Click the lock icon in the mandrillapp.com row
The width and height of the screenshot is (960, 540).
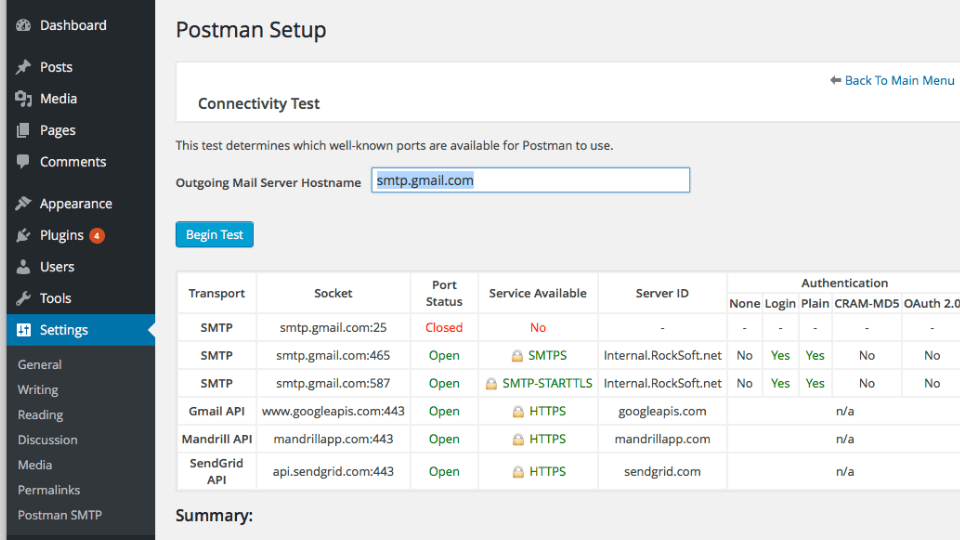point(518,440)
